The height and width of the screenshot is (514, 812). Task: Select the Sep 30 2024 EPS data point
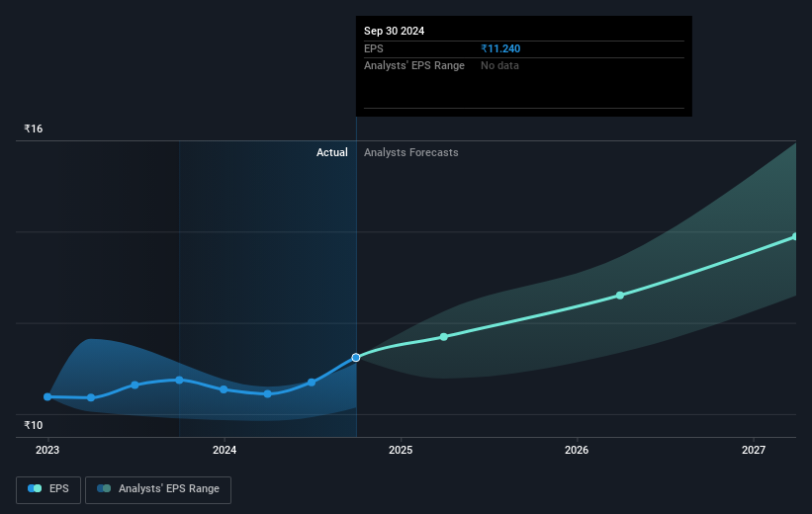pyautogui.click(x=356, y=358)
